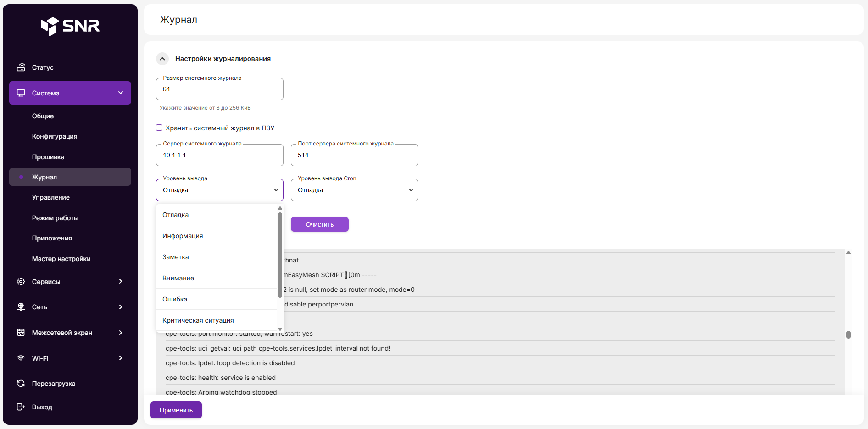
Task: Enable storing system log in ROM checkbox
Action: pyautogui.click(x=159, y=128)
